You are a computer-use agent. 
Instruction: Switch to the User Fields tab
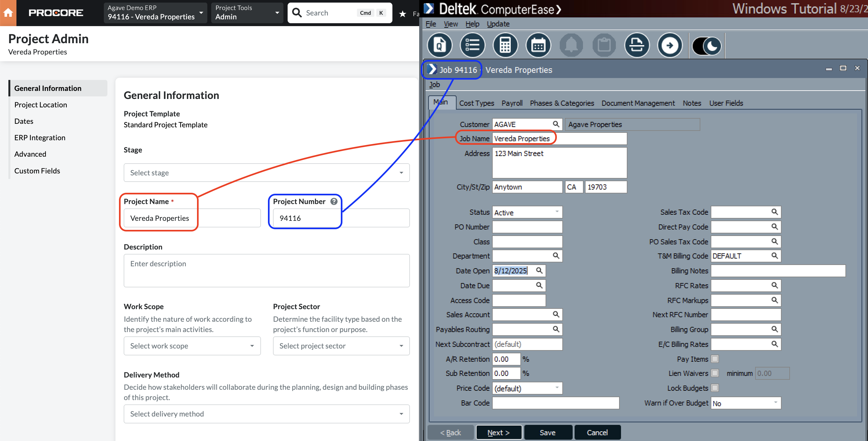pos(726,103)
